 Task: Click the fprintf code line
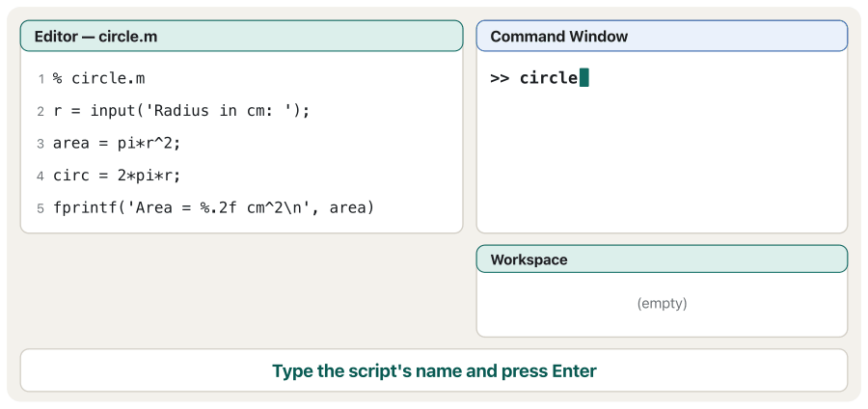coord(214,208)
